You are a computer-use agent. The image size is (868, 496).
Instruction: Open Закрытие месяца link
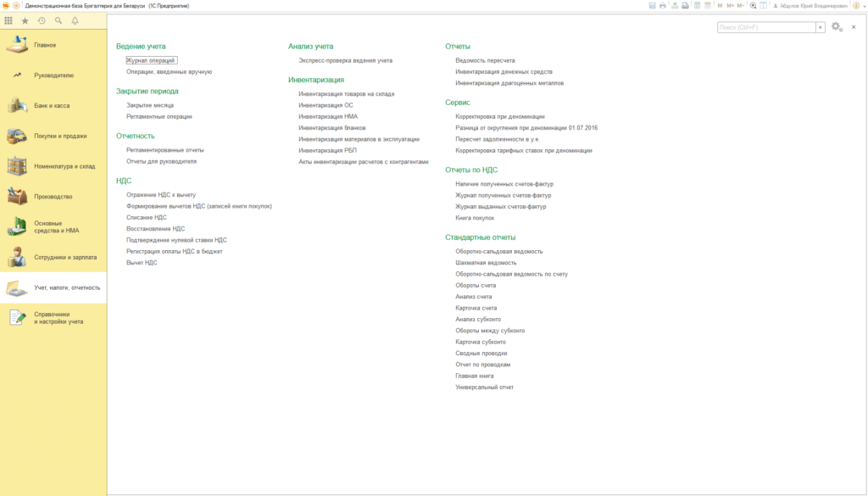click(x=149, y=105)
